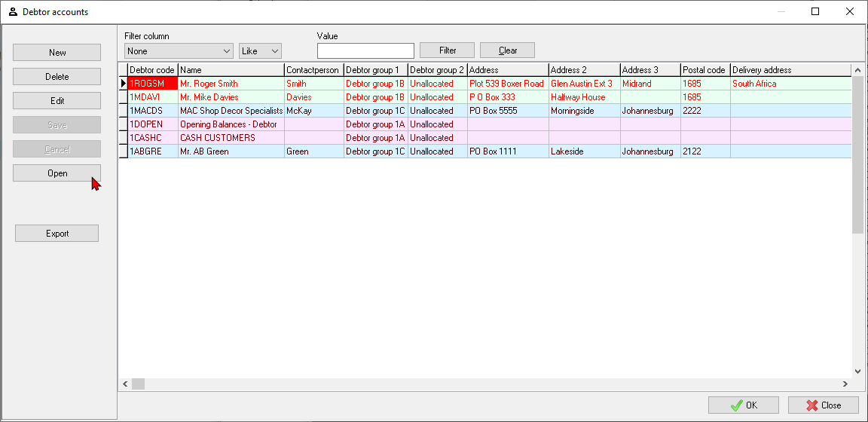The width and height of the screenshot is (868, 422).
Task: Click the Export button
Action: coord(57,233)
